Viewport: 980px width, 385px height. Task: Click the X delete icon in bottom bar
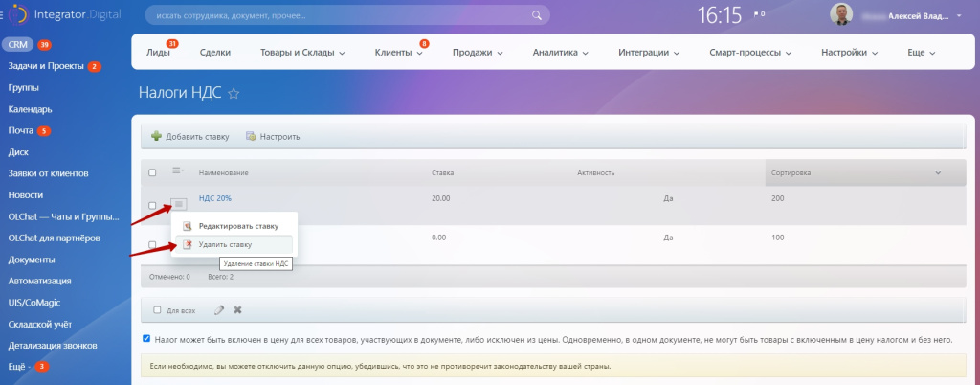point(237,310)
